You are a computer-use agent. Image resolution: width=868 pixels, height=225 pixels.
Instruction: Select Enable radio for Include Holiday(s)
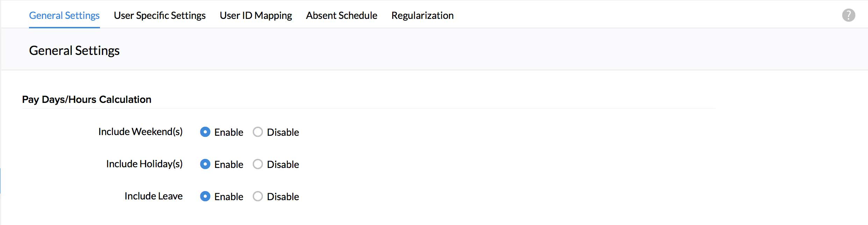(205, 164)
